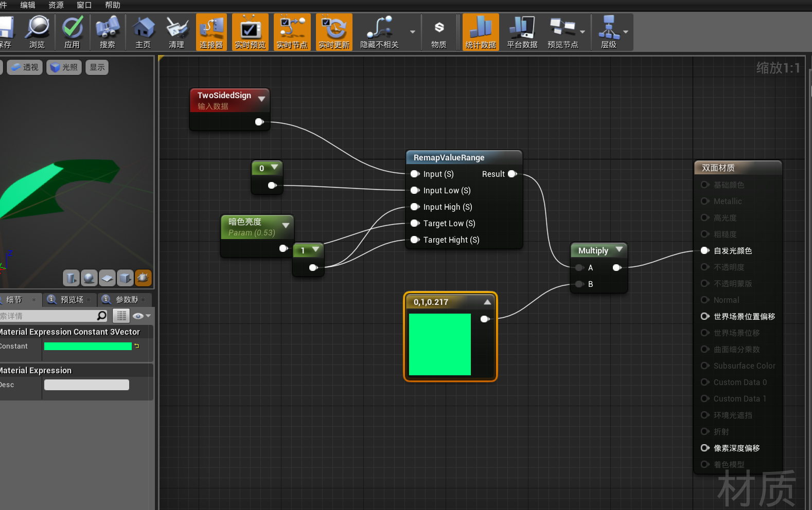Click the 预览节点 (Preview node) toolbar icon
This screenshot has height=510, width=812.
point(562,32)
